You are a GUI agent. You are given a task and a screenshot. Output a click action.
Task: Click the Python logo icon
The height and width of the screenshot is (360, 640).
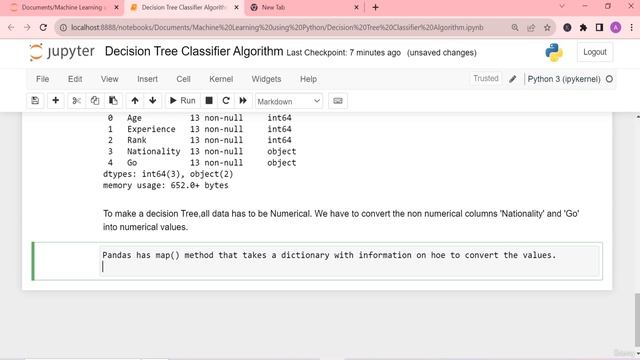pyautogui.click(x=554, y=52)
